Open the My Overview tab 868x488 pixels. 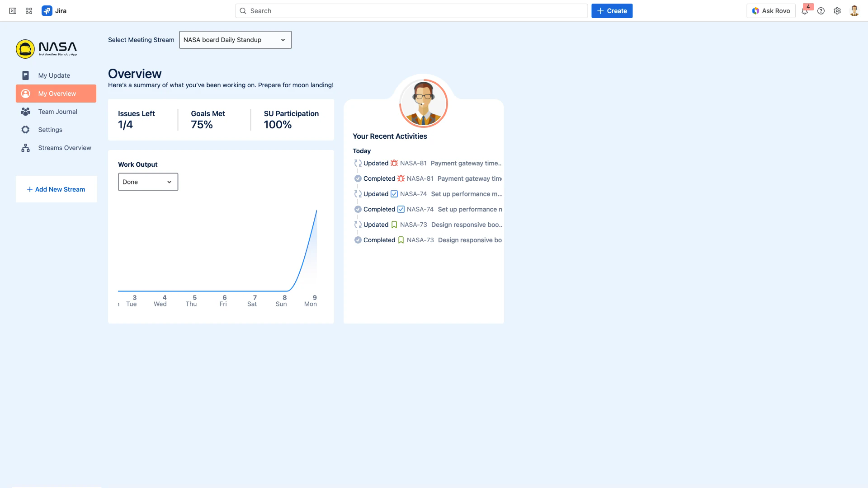pos(57,94)
